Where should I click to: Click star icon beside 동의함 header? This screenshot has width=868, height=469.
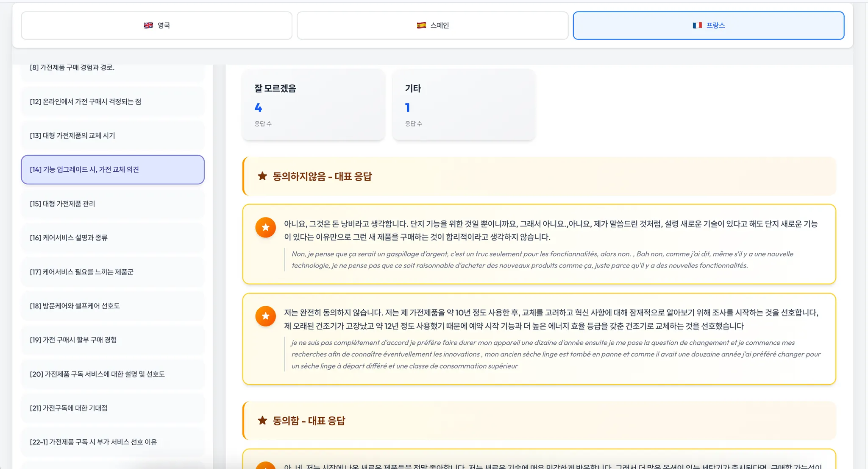click(x=262, y=420)
